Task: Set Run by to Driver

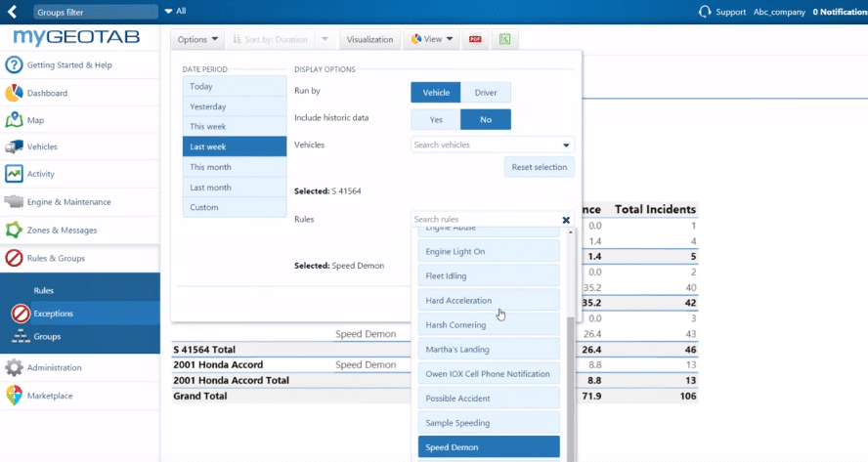Action: [x=486, y=93]
